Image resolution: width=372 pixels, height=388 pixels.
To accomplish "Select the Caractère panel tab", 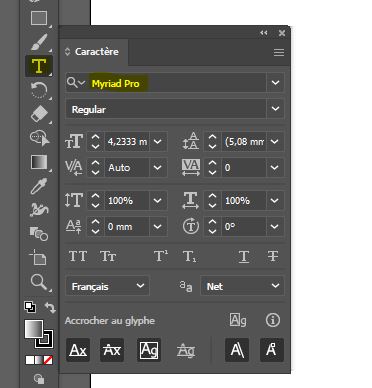I will coord(94,52).
